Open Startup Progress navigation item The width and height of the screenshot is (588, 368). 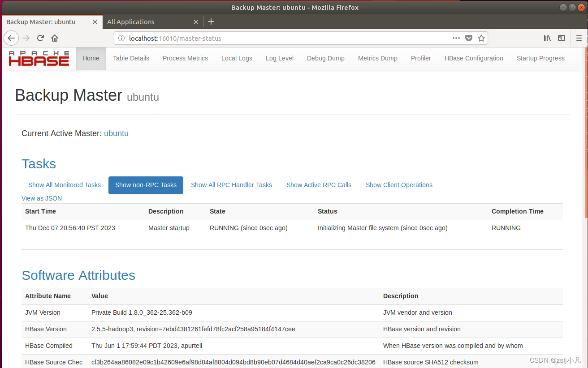[540, 58]
